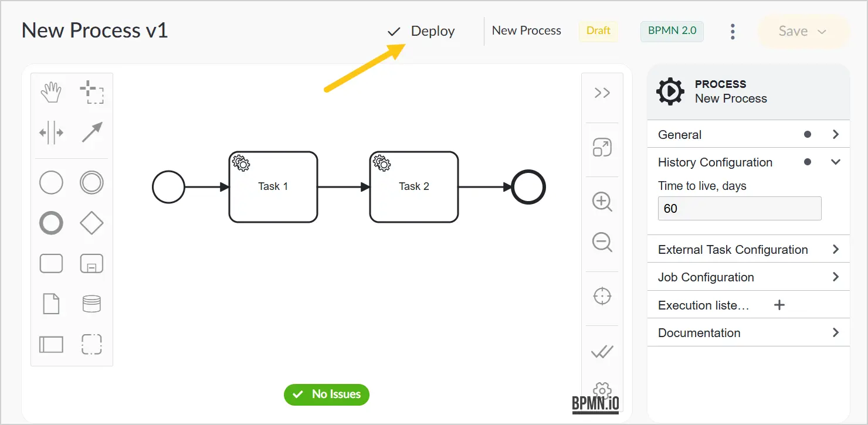This screenshot has height=425, width=868.
Task: Open the three-dot more options menu
Action: click(733, 32)
